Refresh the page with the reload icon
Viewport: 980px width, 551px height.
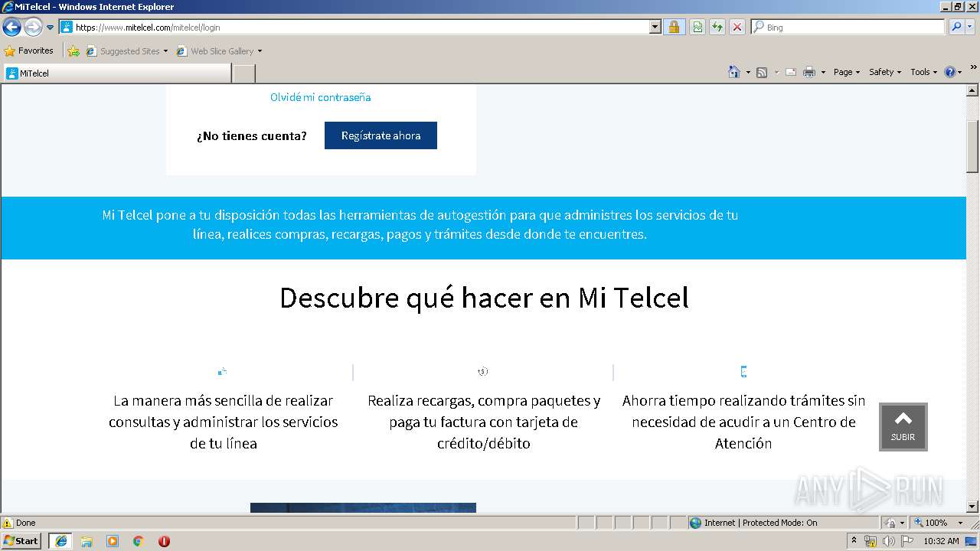tap(717, 27)
